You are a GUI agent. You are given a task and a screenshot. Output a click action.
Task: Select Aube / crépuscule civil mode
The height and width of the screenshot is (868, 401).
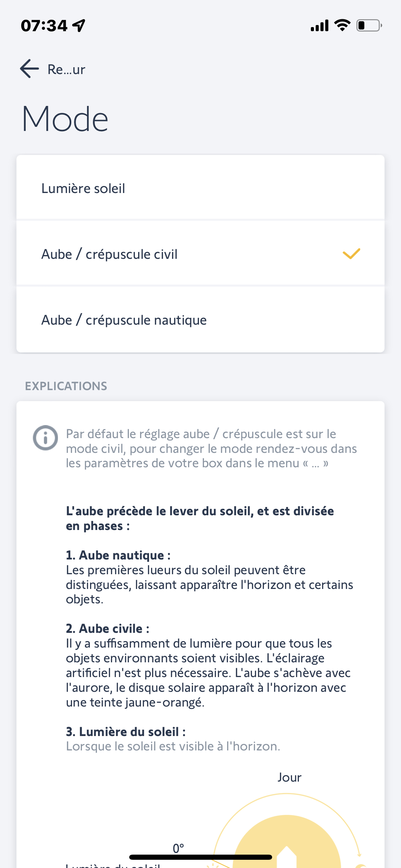pos(200,254)
